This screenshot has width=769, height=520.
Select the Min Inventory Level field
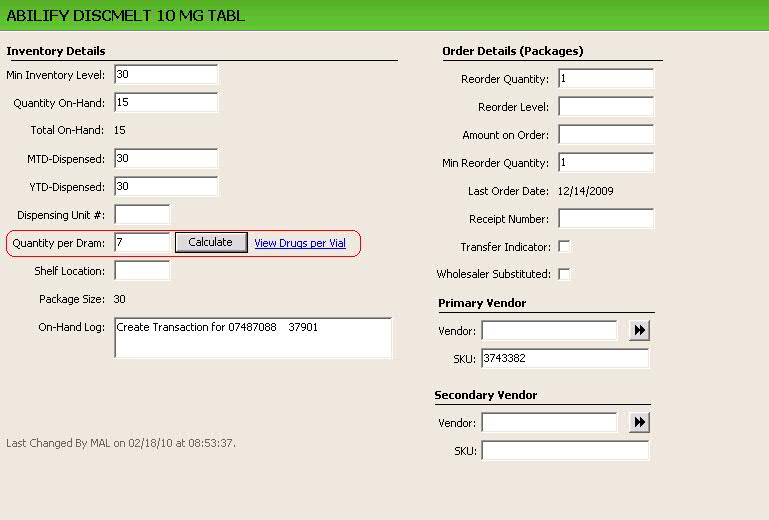[x=166, y=74]
